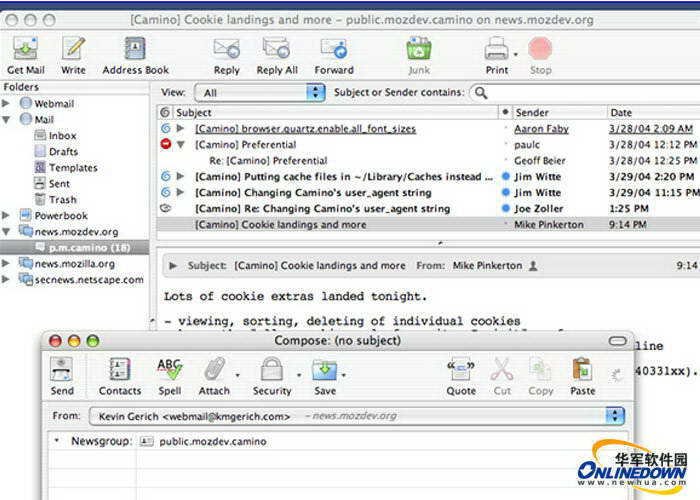Viewport: 700px width, 500px height.
Task: Toggle read status for Joe Zoller's message
Action: 506,208
